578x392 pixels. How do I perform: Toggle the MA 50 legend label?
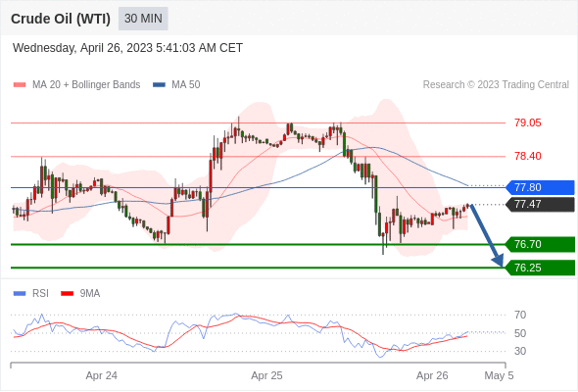pos(186,85)
